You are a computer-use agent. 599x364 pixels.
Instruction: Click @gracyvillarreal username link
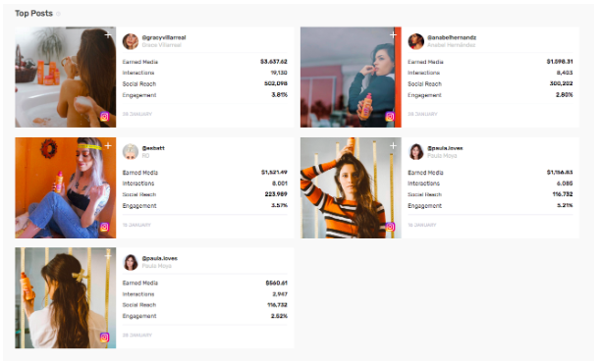[x=164, y=37]
